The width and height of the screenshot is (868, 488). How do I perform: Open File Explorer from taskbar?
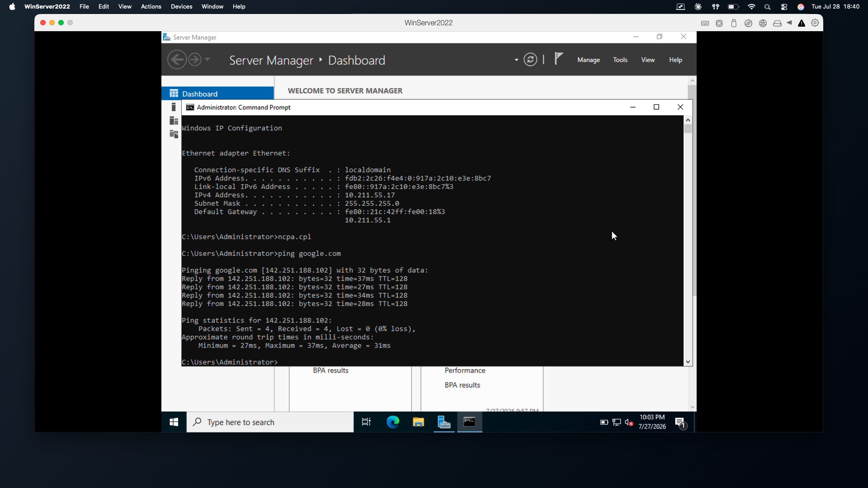tap(418, 422)
